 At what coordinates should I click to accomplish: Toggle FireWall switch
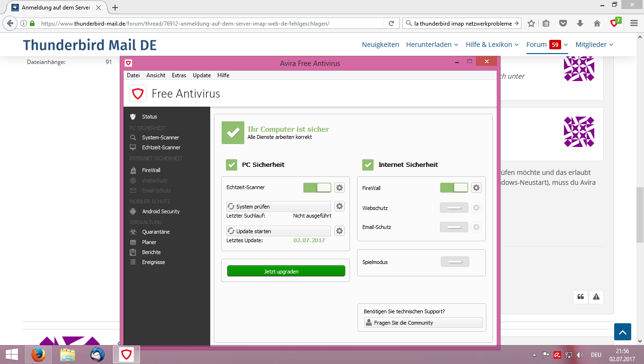[x=454, y=188]
